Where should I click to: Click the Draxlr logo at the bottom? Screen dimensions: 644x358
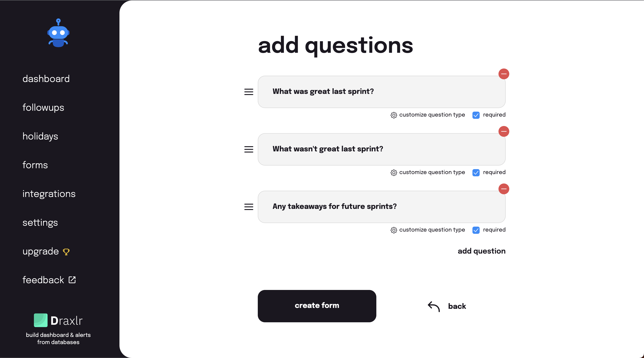[x=58, y=321]
